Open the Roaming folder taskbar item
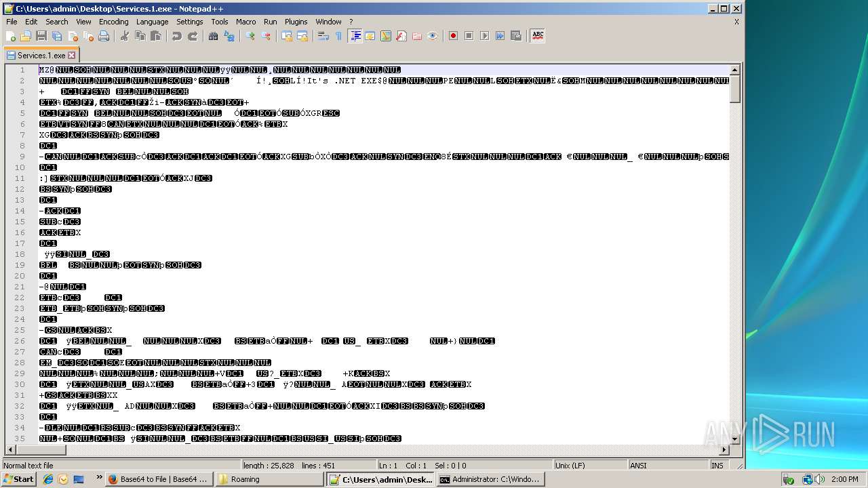This screenshot has height=488, width=868. pos(270,479)
